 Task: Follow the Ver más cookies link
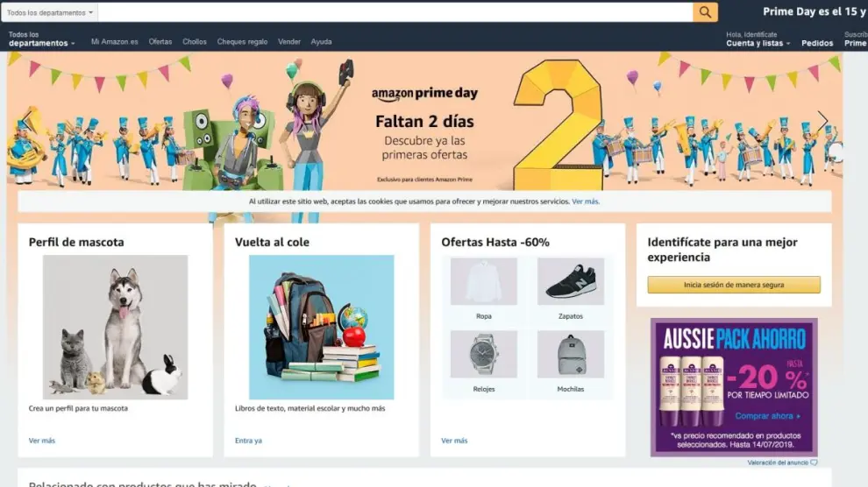pyautogui.click(x=585, y=201)
